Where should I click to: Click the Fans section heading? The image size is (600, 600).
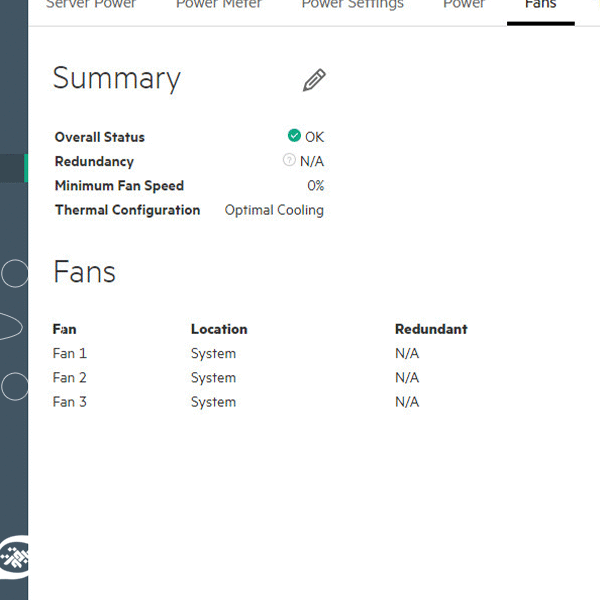[84, 272]
